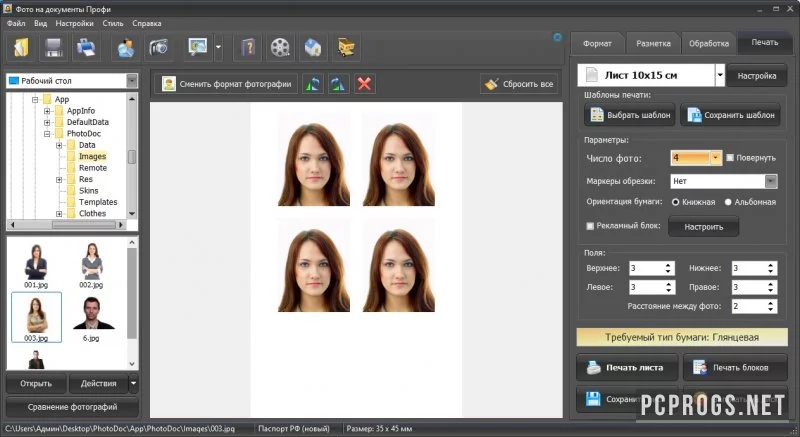800x437 pixels.
Task: Open the help book icon
Action: [x=248, y=47]
